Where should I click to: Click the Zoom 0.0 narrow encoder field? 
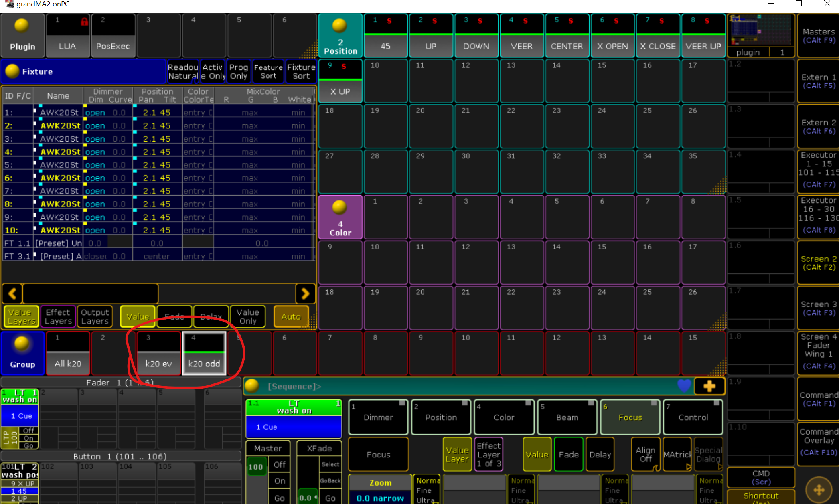380,498
